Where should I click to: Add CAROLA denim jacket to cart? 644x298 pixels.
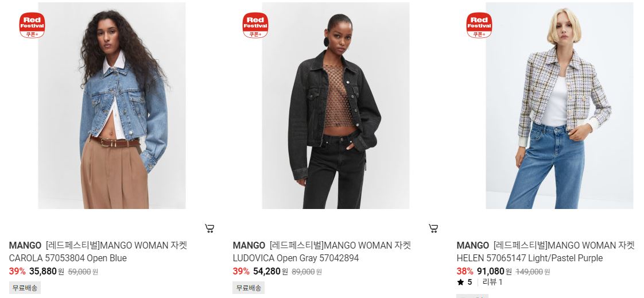(x=210, y=229)
